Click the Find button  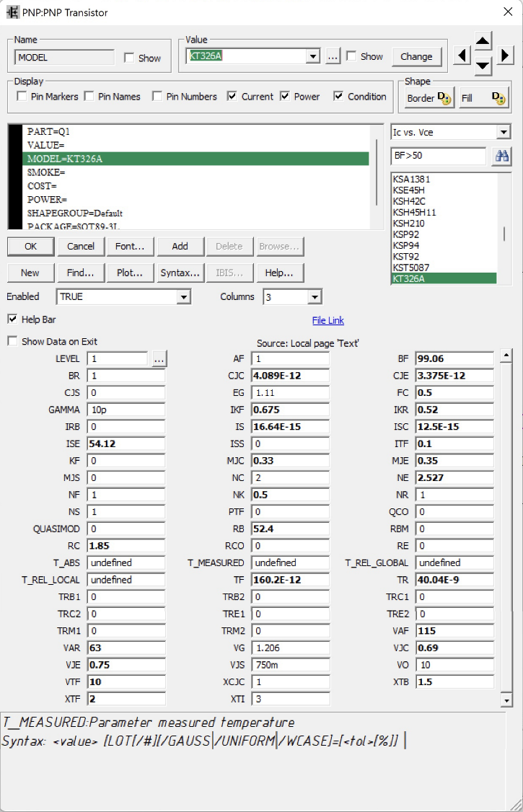click(x=81, y=273)
